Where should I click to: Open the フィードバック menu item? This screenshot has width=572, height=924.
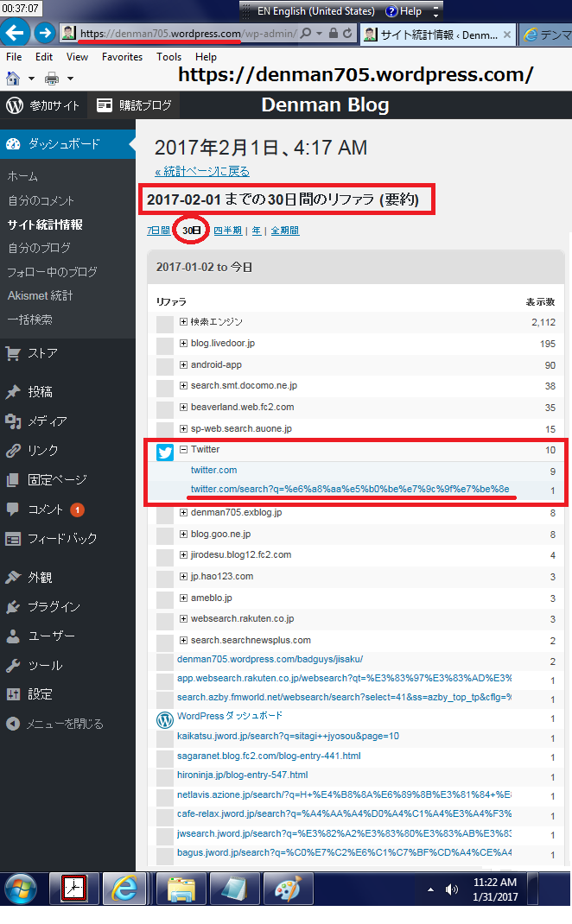click(51, 539)
